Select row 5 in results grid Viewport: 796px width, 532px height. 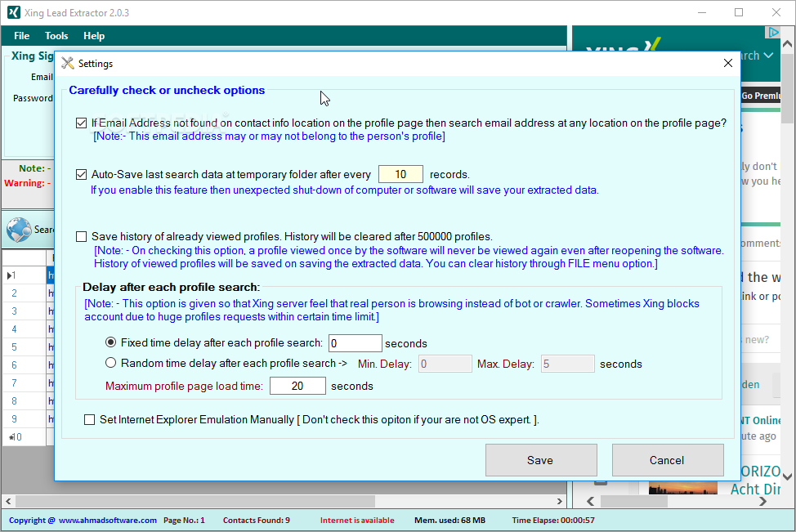(25, 347)
